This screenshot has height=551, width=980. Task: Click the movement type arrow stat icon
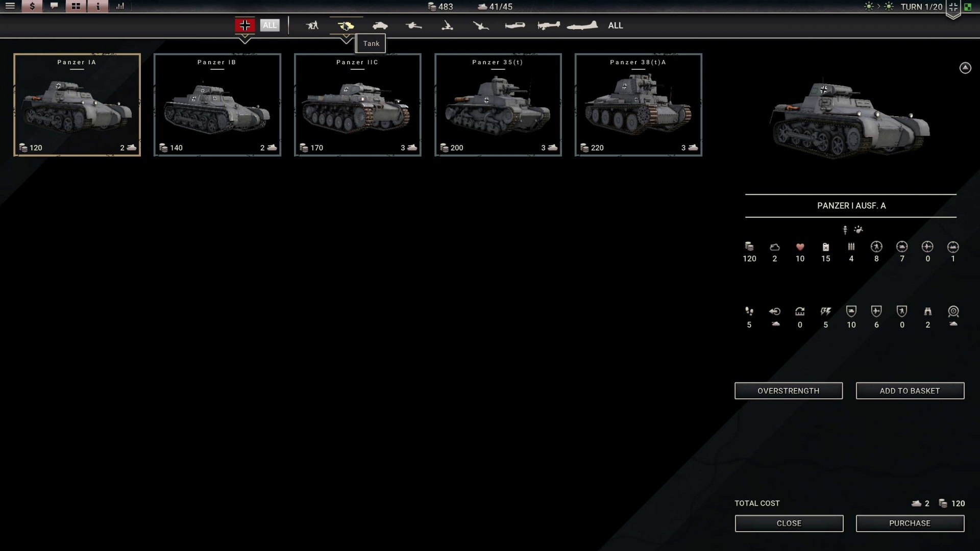[x=775, y=311]
